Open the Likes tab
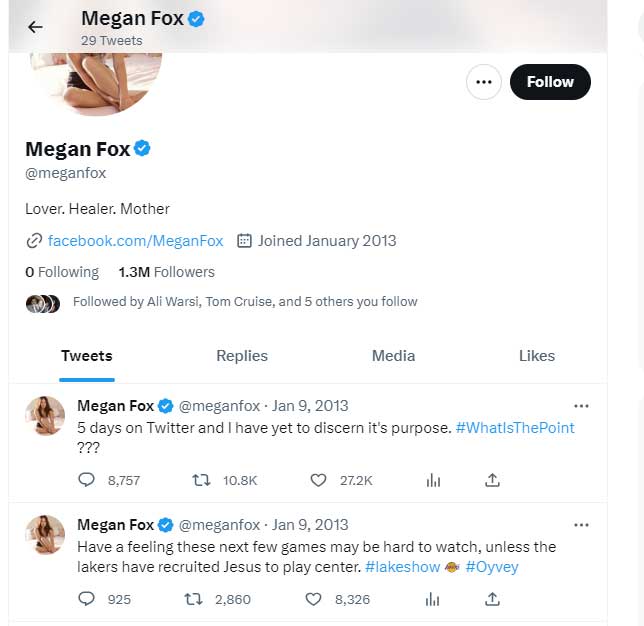Image resolution: width=644 pixels, height=626 pixels. pyautogui.click(x=537, y=356)
